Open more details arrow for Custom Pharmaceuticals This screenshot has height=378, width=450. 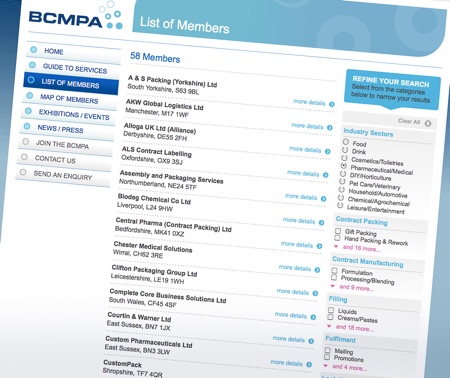309,365
